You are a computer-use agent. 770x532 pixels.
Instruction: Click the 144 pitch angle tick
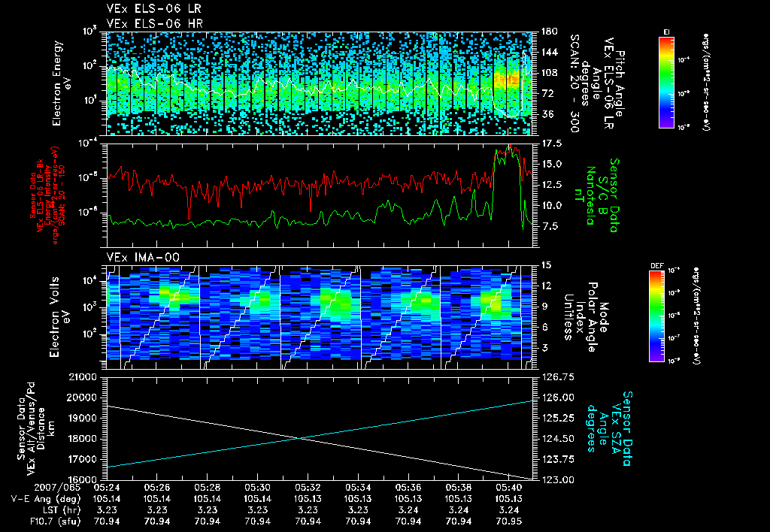click(550, 52)
